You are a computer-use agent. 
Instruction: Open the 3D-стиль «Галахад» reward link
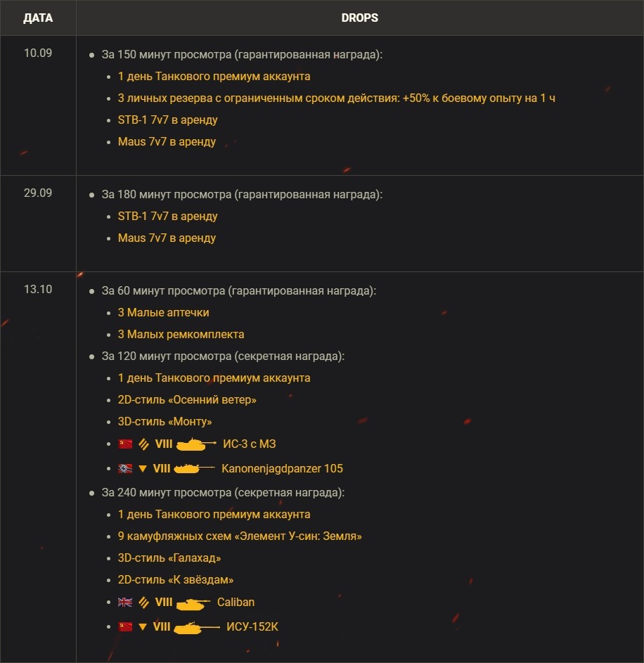(x=169, y=558)
